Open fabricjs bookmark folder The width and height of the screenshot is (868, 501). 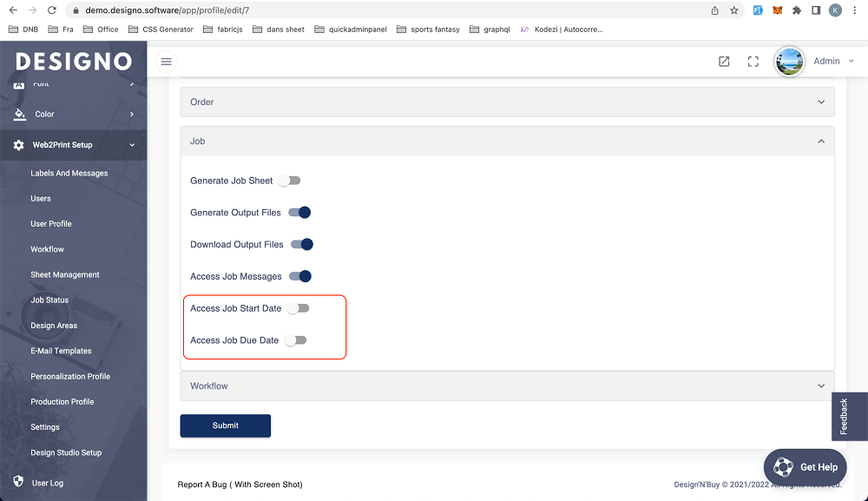(222, 30)
